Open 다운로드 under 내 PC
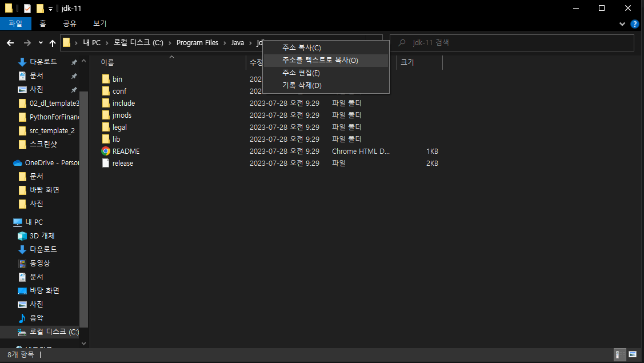 [43, 250]
